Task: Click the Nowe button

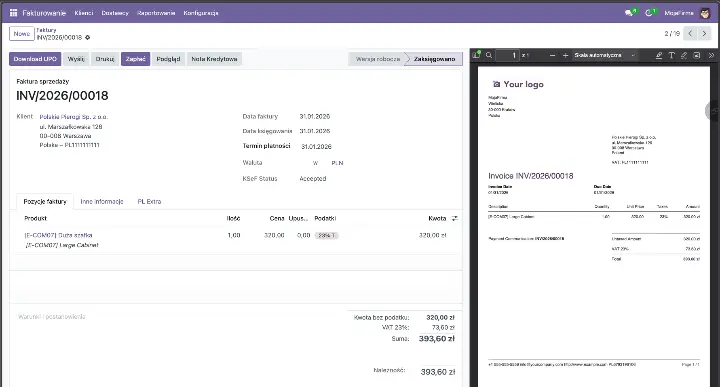Action: coord(22,34)
